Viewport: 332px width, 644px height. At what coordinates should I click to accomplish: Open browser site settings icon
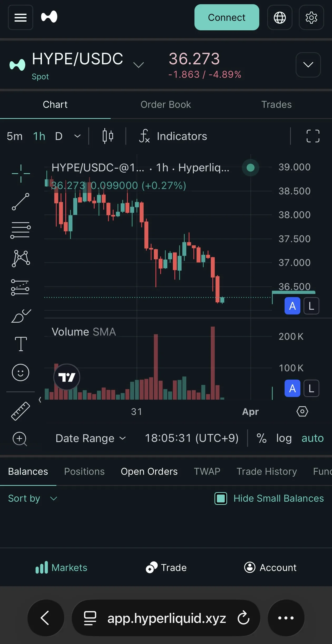(x=90, y=618)
